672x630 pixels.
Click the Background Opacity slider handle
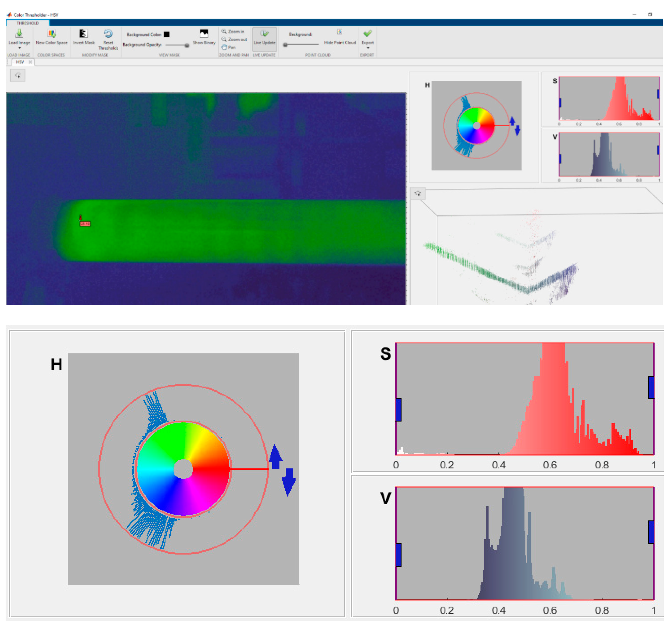[187, 45]
